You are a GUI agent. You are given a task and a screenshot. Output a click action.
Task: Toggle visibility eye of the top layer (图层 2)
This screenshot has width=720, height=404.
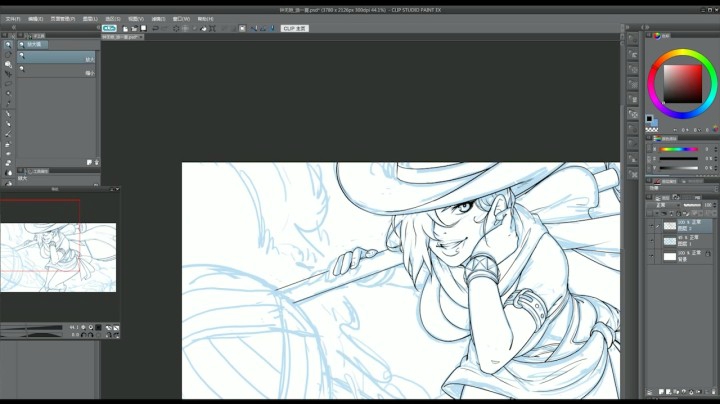(651, 226)
